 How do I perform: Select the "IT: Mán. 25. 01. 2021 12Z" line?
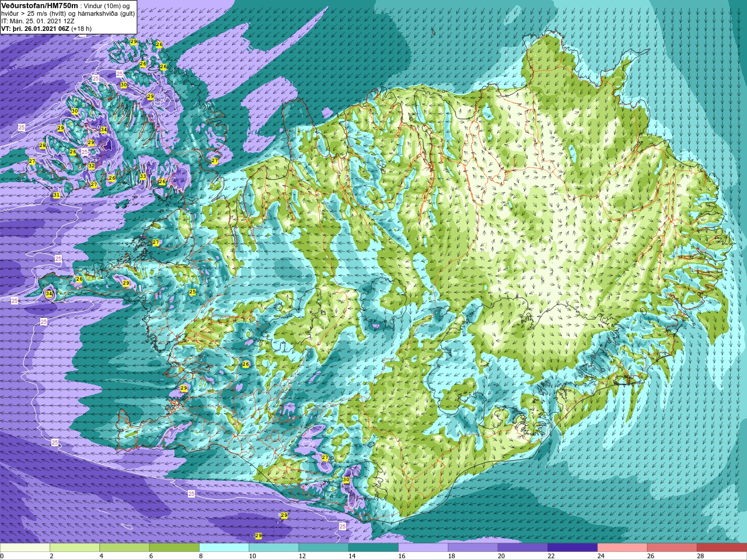pyautogui.click(x=38, y=21)
